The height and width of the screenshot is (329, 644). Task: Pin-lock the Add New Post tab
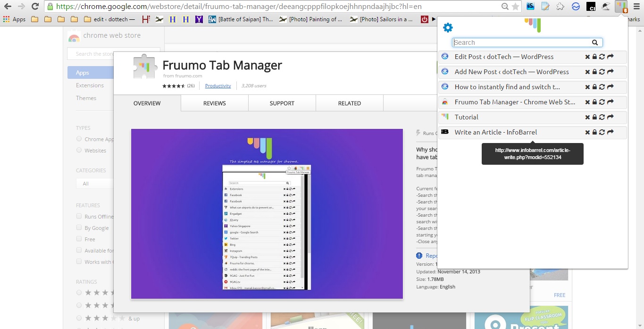pos(594,72)
